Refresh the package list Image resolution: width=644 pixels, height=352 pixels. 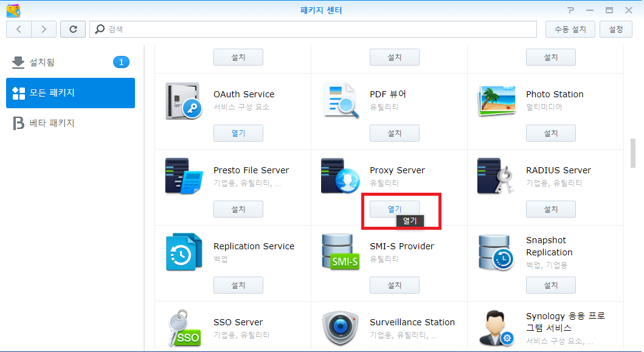[x=73, y=29]
